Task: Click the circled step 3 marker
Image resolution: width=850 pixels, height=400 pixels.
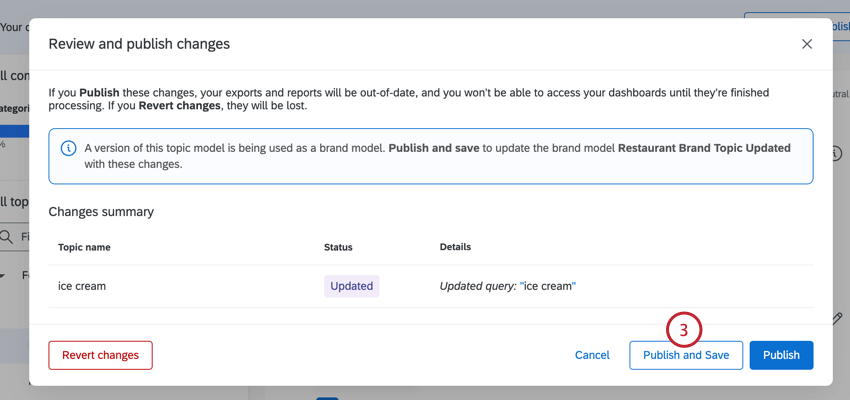Action: (x=684, y=329)
